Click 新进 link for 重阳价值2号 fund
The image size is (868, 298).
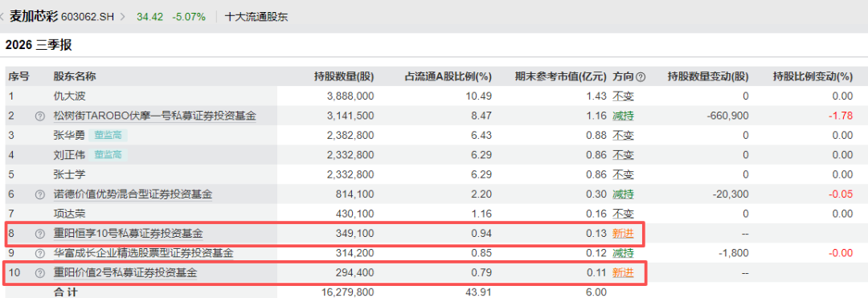pos(623,272)
